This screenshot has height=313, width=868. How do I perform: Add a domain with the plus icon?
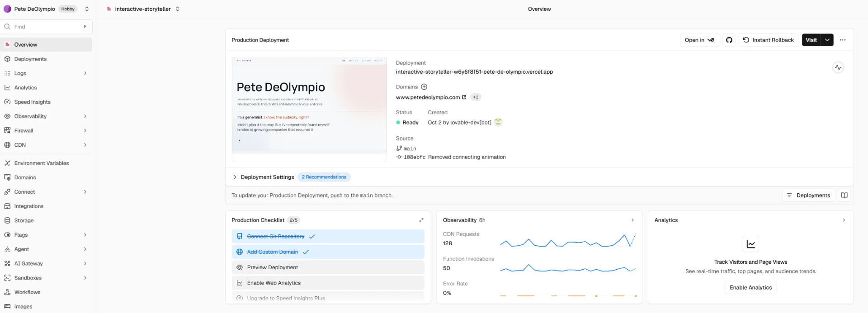click(424, 87)
